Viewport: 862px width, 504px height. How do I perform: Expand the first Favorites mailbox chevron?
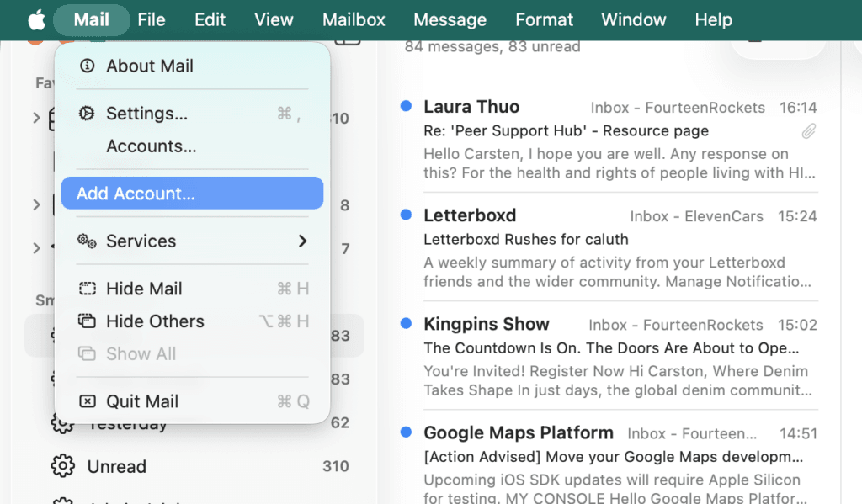click(36, 118)
